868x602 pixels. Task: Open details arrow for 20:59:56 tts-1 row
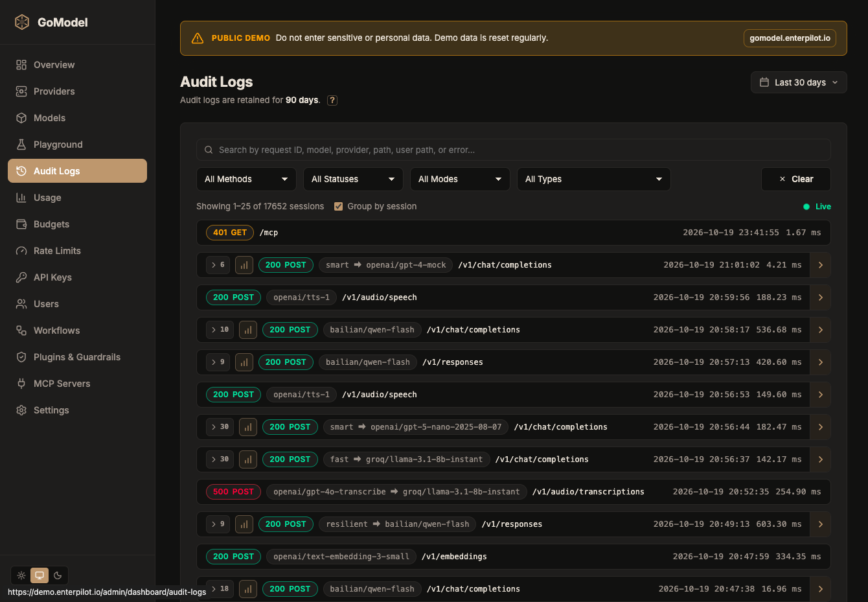821,297
